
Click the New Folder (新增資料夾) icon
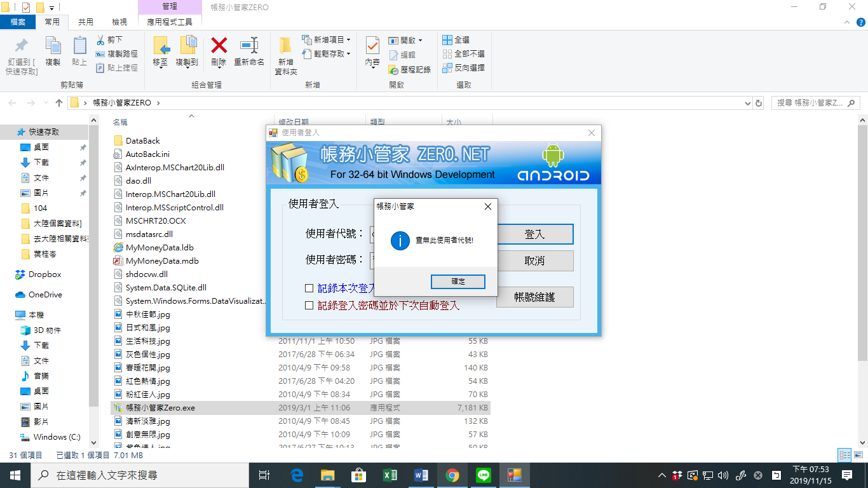point(285,45)
